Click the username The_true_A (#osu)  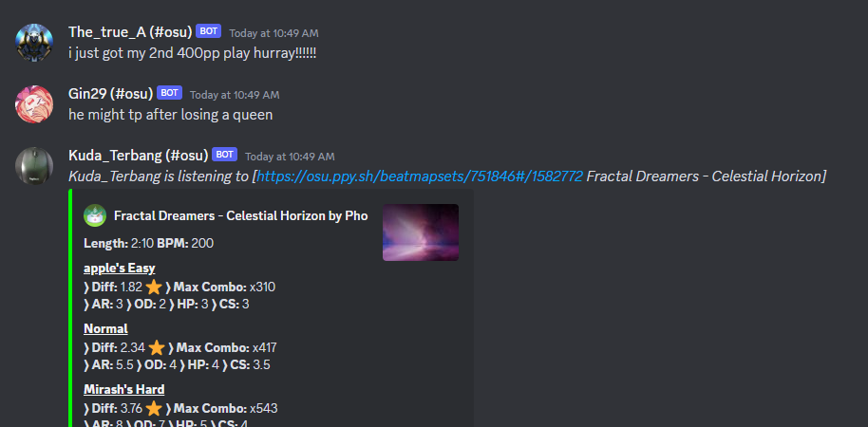coord(130,32)
